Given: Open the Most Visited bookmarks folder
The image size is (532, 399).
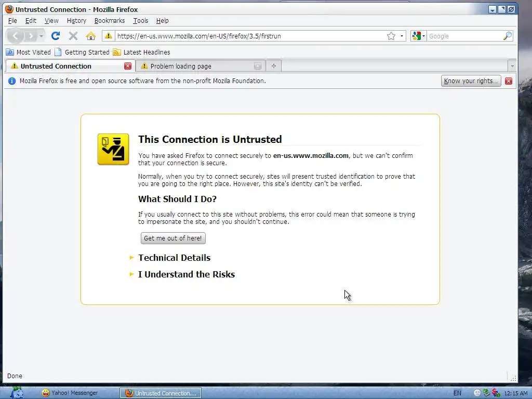Looking at the screenshot, I should (29, 52).
